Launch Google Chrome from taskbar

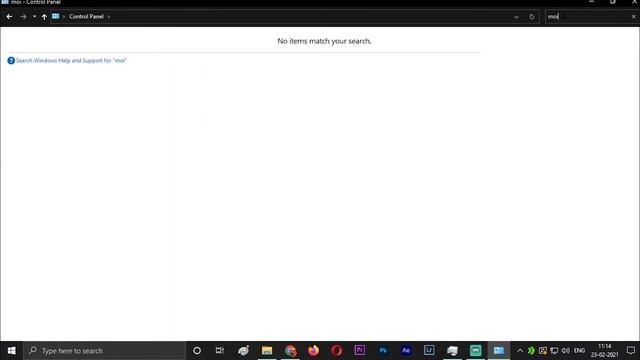[290, 351]
